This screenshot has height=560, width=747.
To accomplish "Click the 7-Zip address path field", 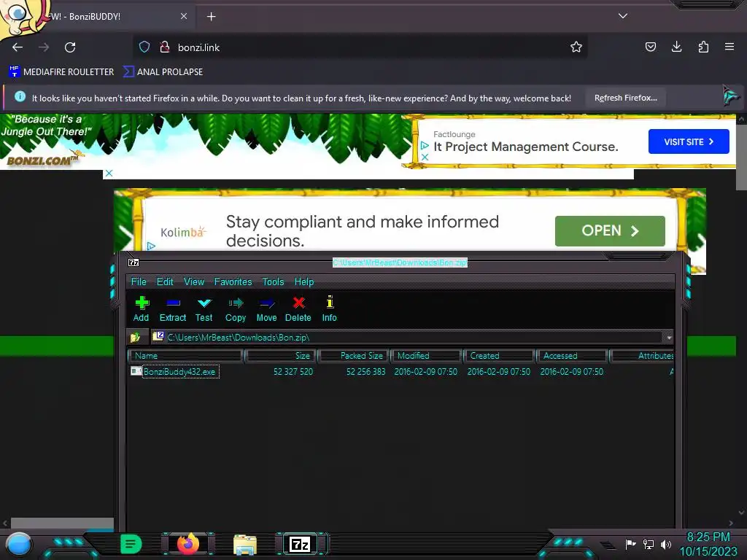I will tap(407, 338).
